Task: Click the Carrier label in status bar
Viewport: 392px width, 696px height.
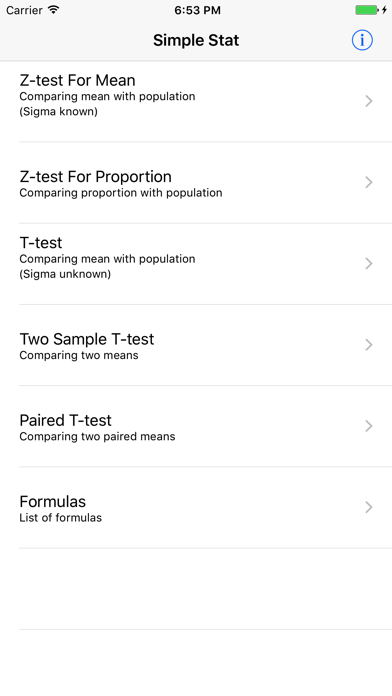Action: 24,10
